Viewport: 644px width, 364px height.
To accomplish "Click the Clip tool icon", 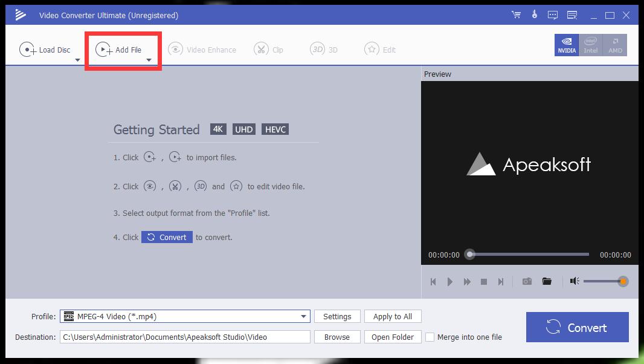I will [x=260, y=48].
